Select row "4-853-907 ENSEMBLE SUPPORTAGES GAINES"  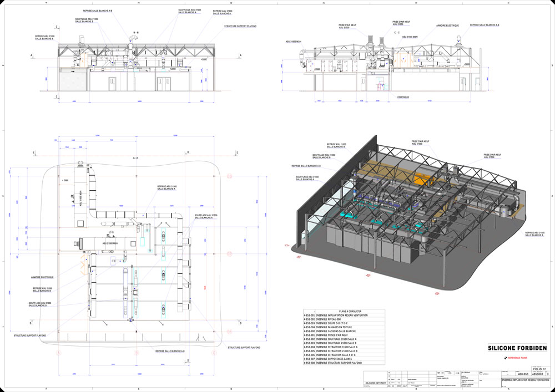pyautogui.click(x=344, y=359)
